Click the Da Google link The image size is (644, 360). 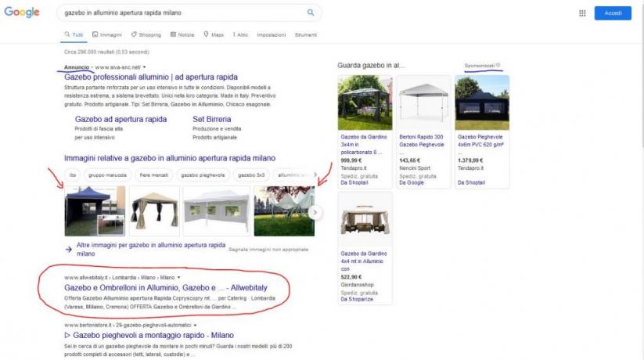point(412,182)
